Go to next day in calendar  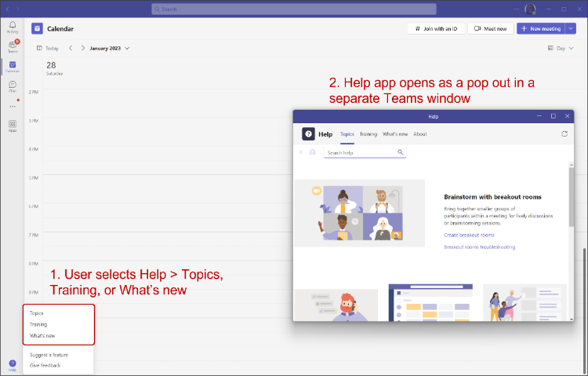(83, 48)
